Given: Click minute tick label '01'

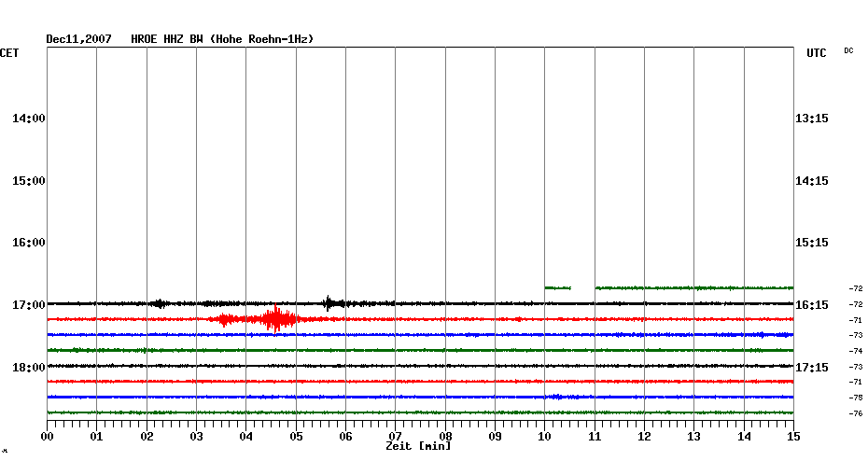Looking at the screenshot, I should (x=96, y=437).
